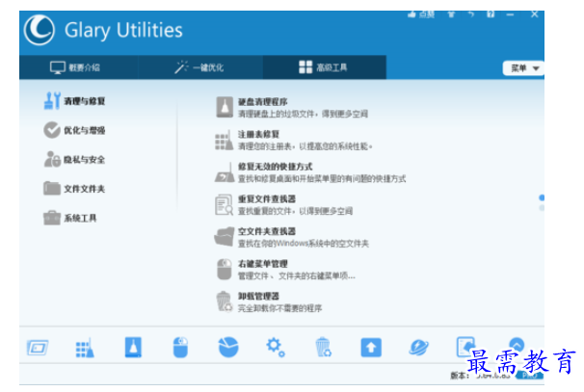Image resolution: width=584 pixels, height=392 pixels.
Task: Switch to the 高级工具 tab
Action: pyautogui.click(x=324, y=67)
